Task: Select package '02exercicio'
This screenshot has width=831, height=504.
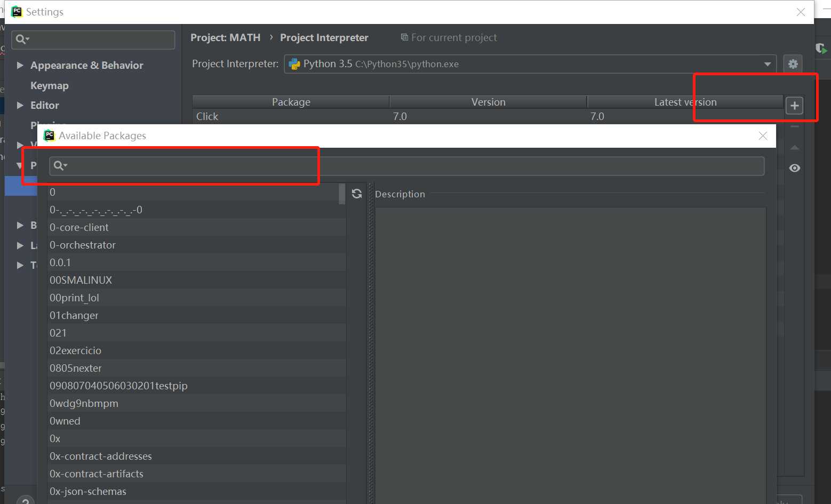Action: pos(197,350)
